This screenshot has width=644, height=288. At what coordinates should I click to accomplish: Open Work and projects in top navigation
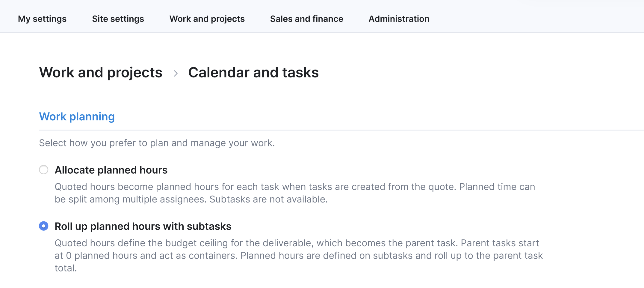[207, 19]
